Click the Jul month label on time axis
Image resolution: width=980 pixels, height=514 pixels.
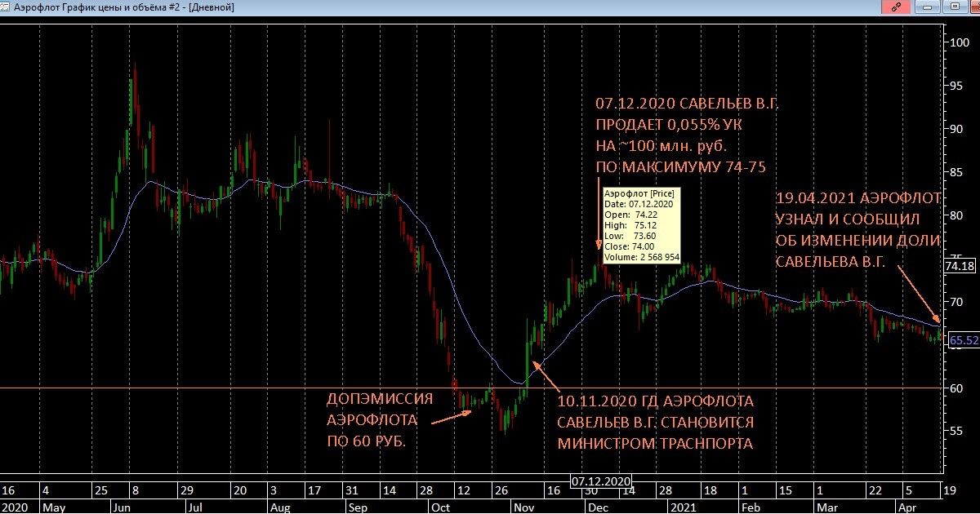(194, 507)
